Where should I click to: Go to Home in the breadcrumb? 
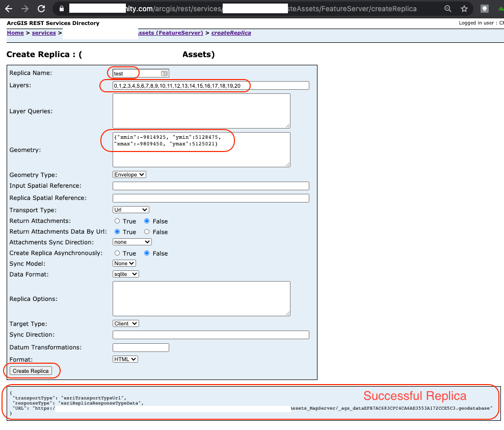coord(15,33)
